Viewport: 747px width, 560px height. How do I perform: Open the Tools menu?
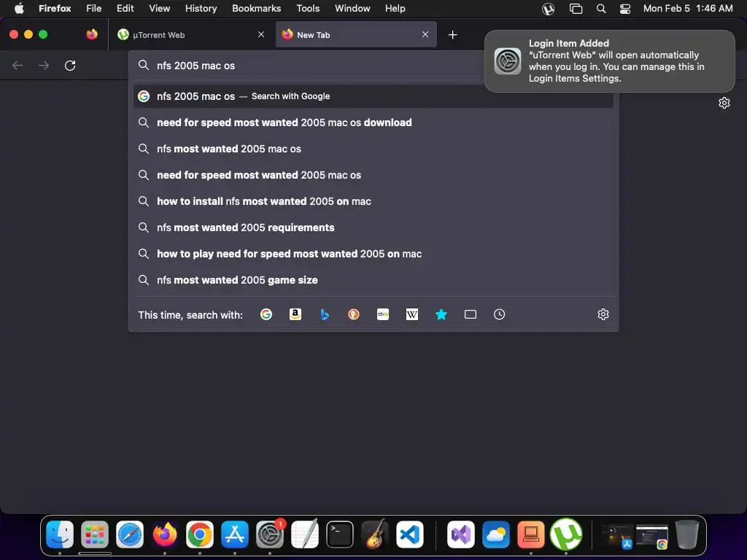pyautogui.click(x=308, y=8)
